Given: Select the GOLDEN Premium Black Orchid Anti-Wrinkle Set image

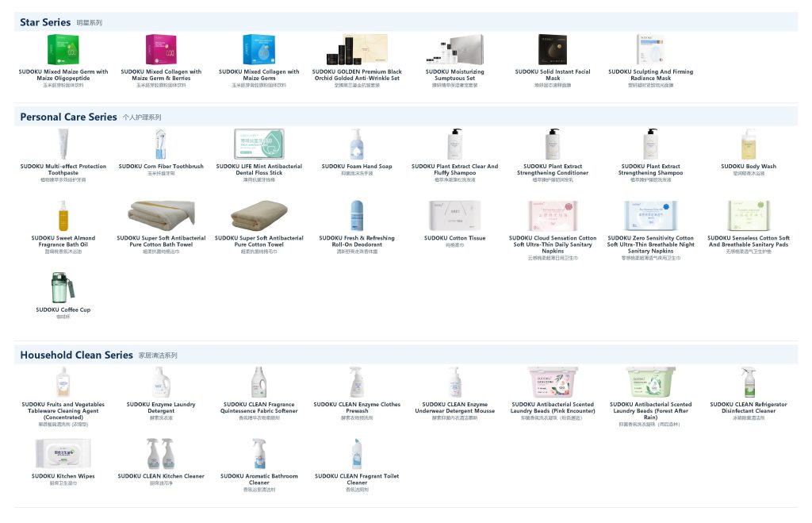Looking at the screenshot, I should [x=357, y=49].
